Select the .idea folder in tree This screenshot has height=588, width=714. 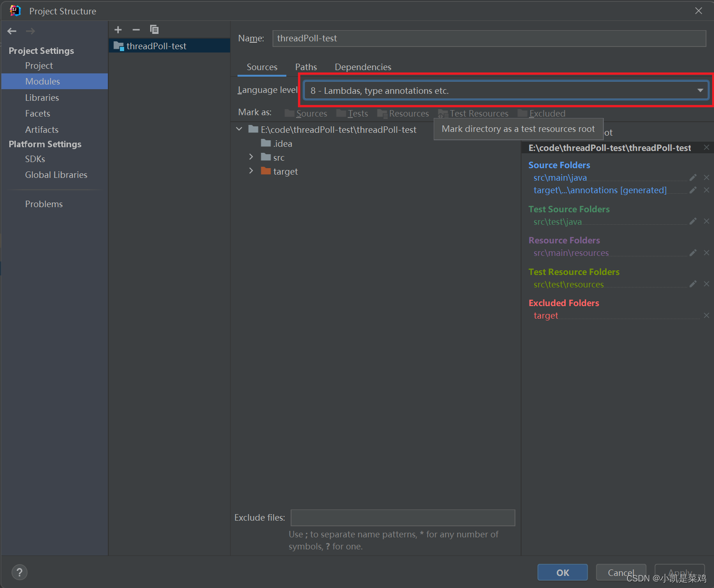coord(277,144)
